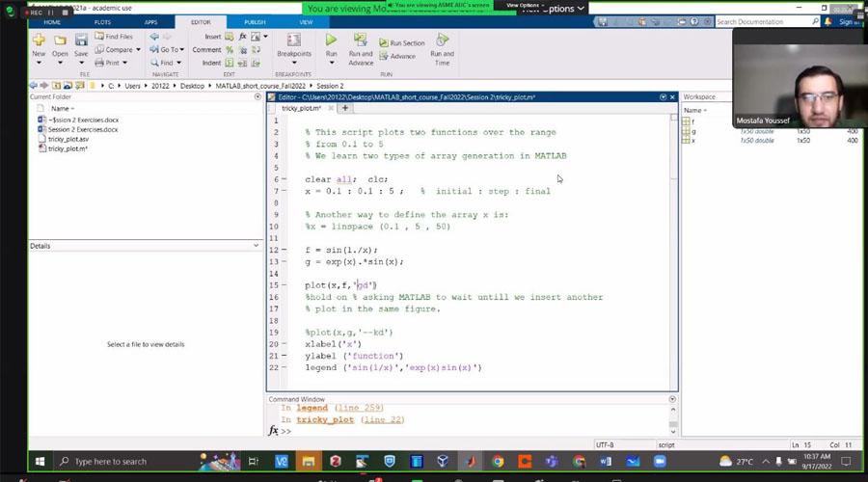The image size is (868, 482).
Task: Switch to the PUBLISH ribbon tab
Action: pos(255,21)
